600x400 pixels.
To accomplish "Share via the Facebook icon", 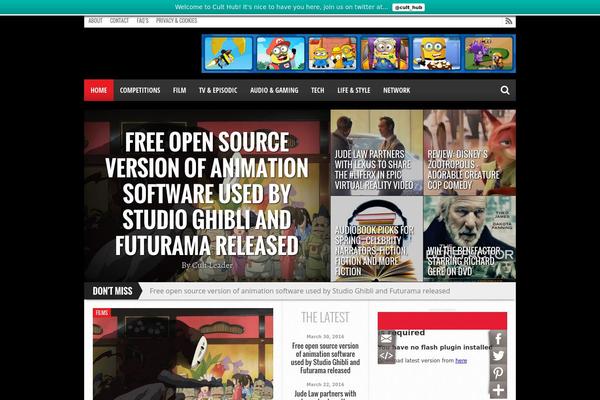I will 498,339.
